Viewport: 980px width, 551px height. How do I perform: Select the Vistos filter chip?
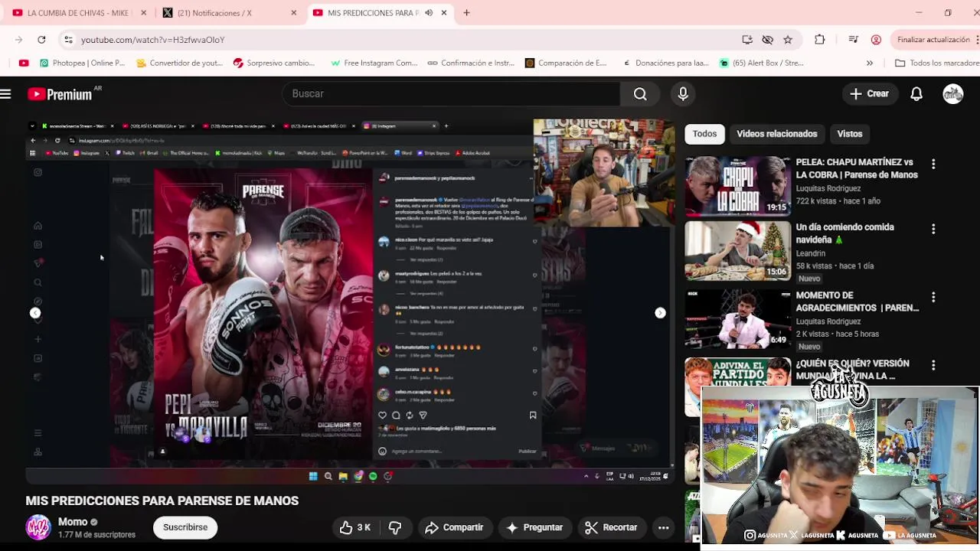click(850, 134)
